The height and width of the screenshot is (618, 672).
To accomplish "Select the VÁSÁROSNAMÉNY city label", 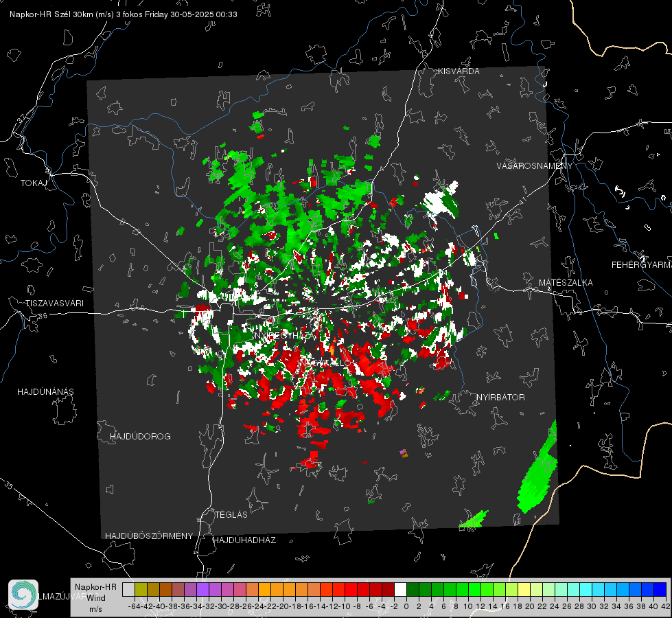I will pos(535,166).
